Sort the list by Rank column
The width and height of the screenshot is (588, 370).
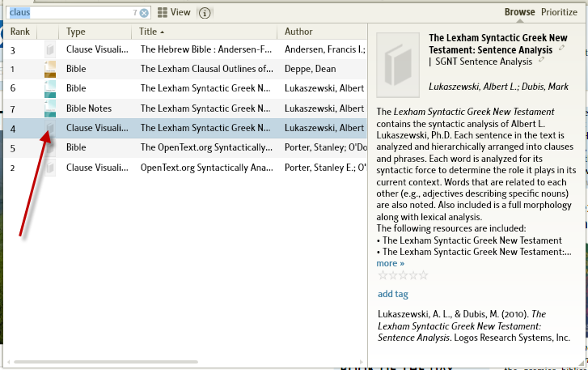(x=20, y=32)
